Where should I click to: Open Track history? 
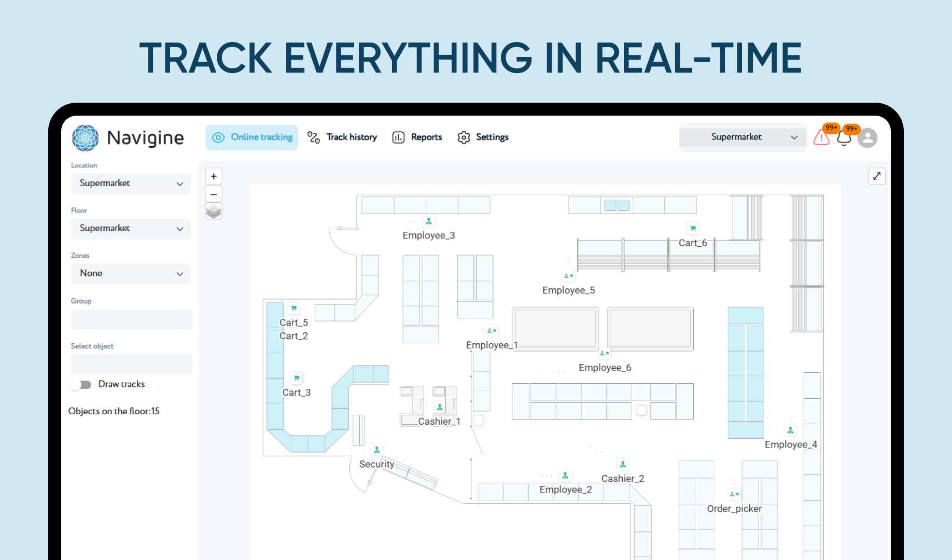tap(342, 137)
